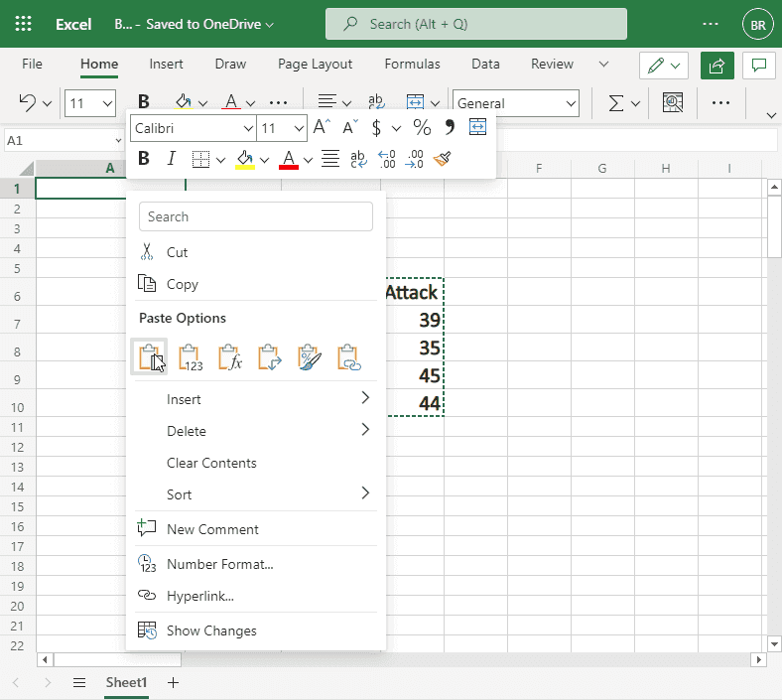Click the context menu Search field
Image resolution: width=782 pixels, height=700 pixels.
tap(256, 216)
